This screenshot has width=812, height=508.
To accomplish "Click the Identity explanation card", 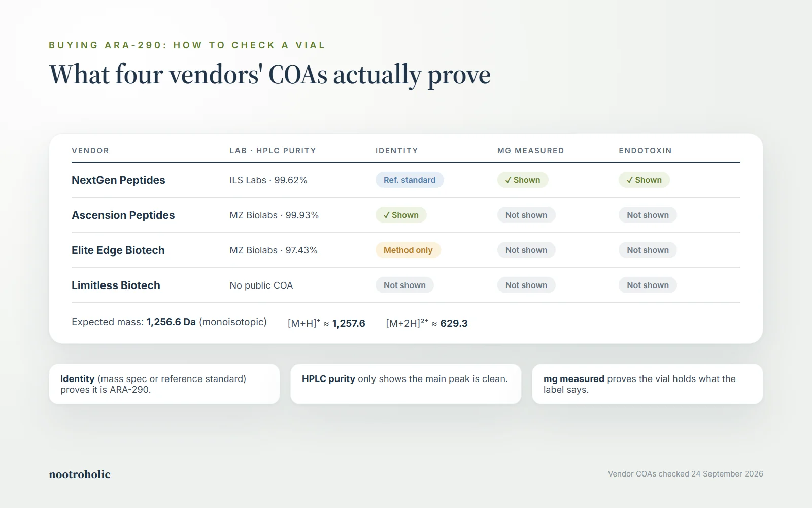I will pyautogui.click(x=164, y=384).
